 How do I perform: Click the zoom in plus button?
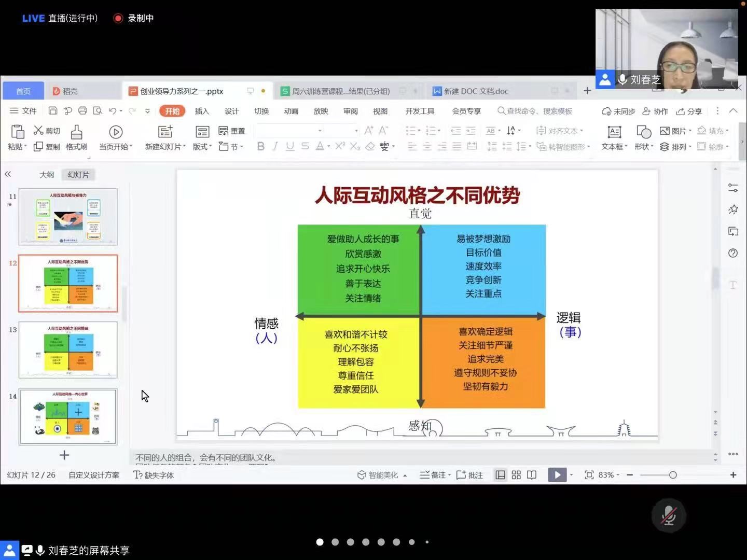[734, 475]
